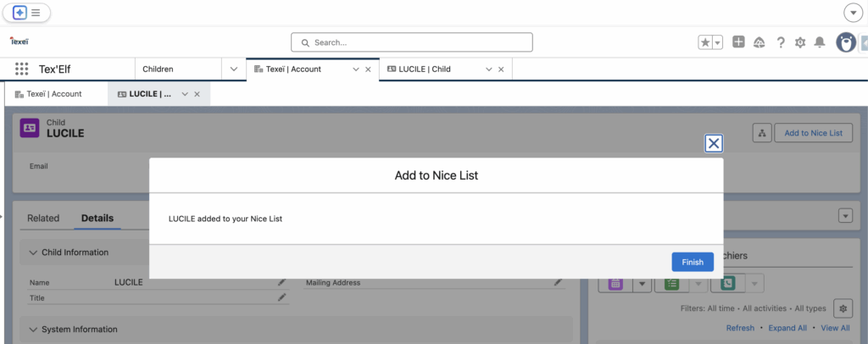Click the Finish button
This screenshot has height=344, width=868.
692,263
